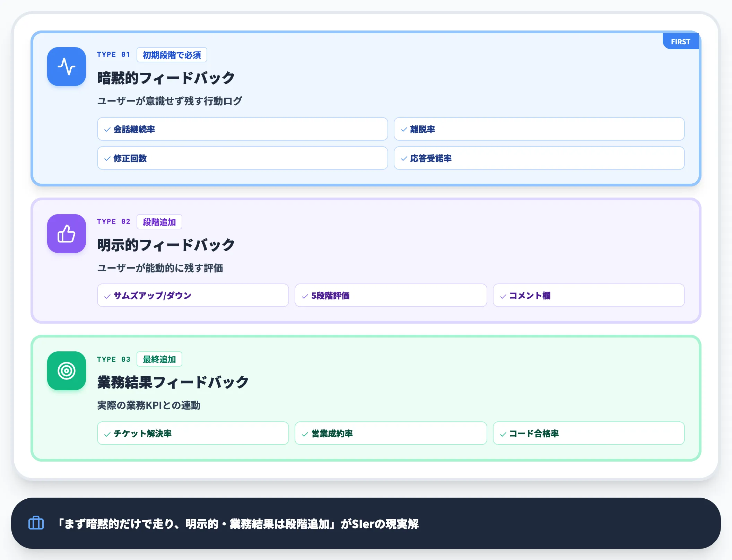Click the checkmark beside 5段階評価
Screen dimensions: 732x560
click(x=305, y=296)
